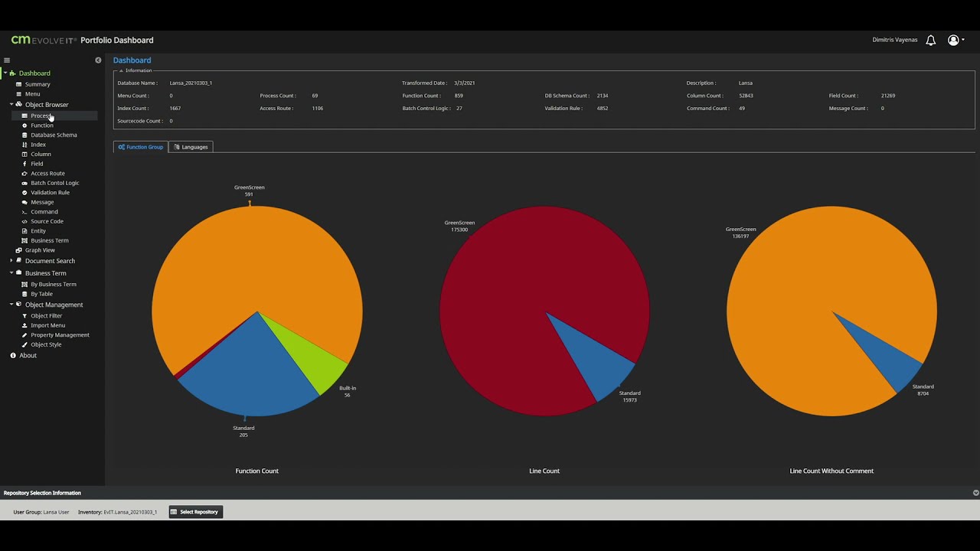
Task: Click the Import Menu upload icon
Action: click(x=24, y=325)
